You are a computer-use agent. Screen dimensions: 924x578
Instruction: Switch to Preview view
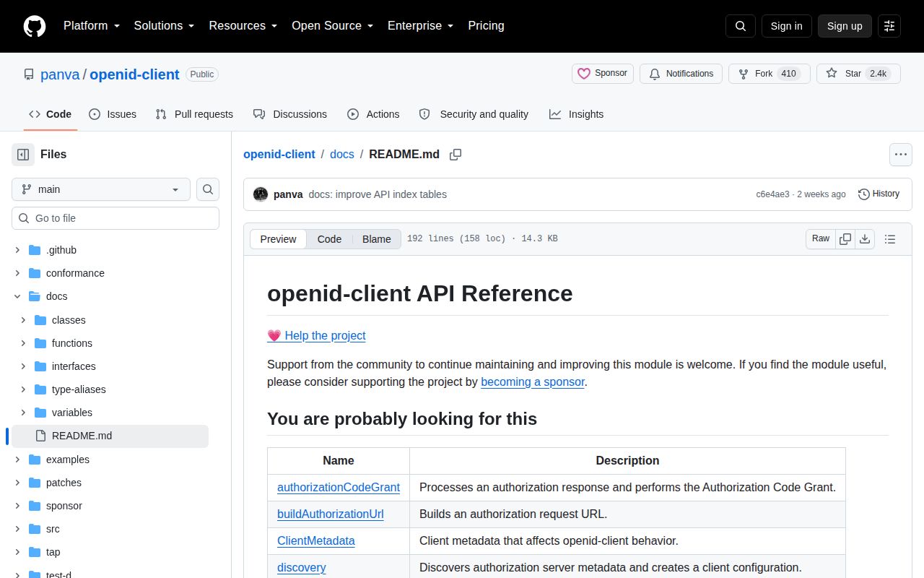[278, 239]
